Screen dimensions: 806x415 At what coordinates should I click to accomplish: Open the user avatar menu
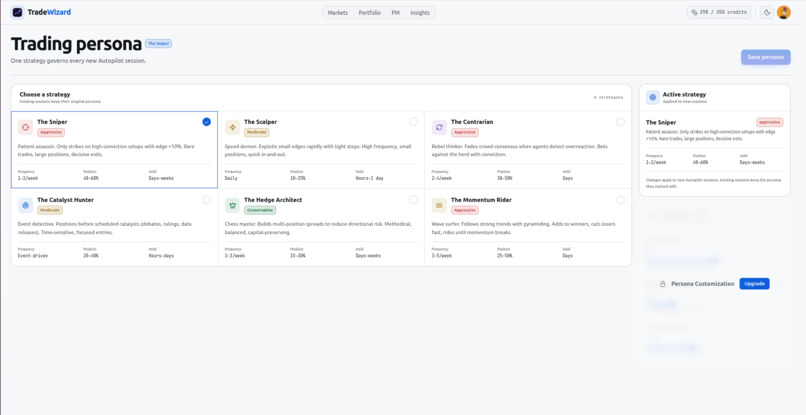point(783,12)
